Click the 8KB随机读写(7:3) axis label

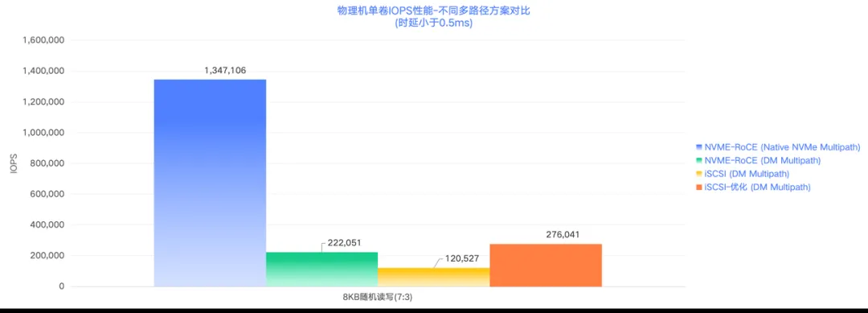pos(378,298)
